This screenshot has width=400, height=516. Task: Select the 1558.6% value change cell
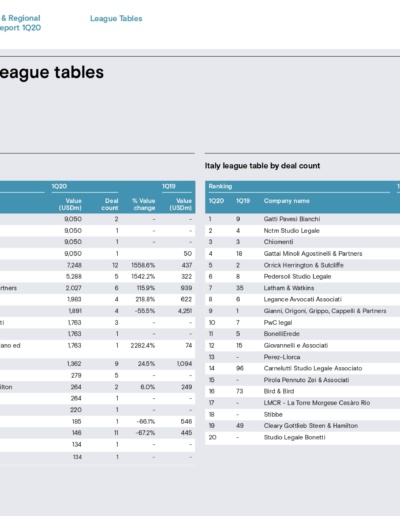143,265
